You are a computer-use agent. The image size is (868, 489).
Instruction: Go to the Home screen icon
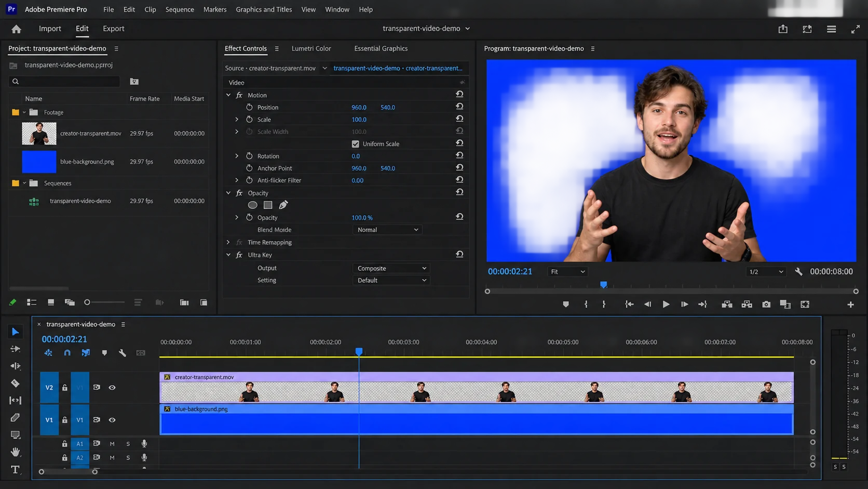tap(17, 29)
